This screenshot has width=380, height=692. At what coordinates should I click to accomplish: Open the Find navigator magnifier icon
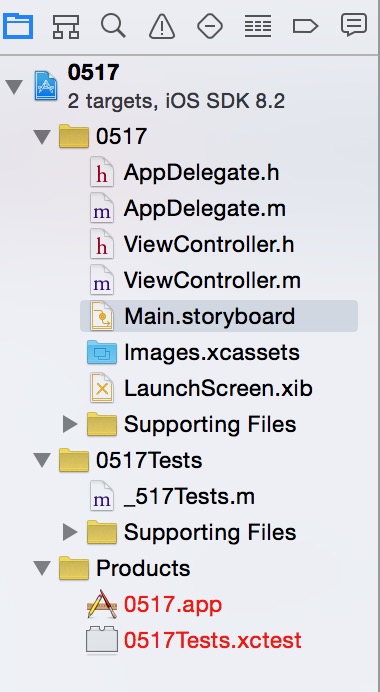click(113, 26)
